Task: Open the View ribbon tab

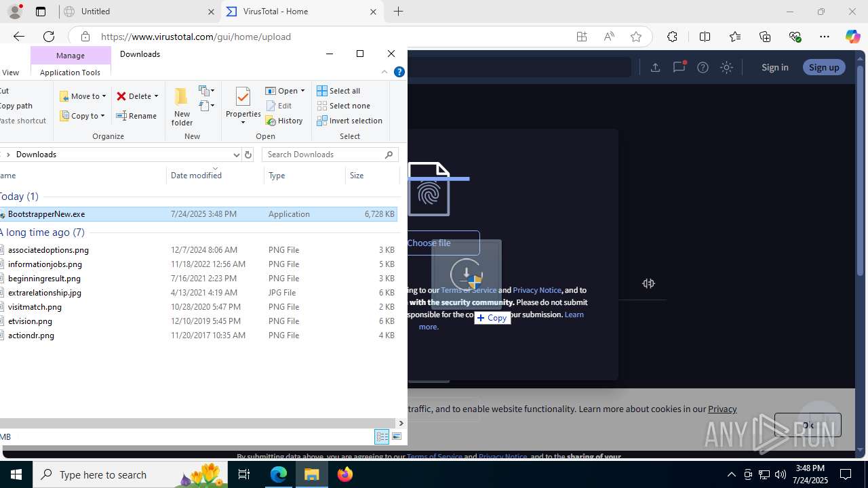Action: [10, 73]
